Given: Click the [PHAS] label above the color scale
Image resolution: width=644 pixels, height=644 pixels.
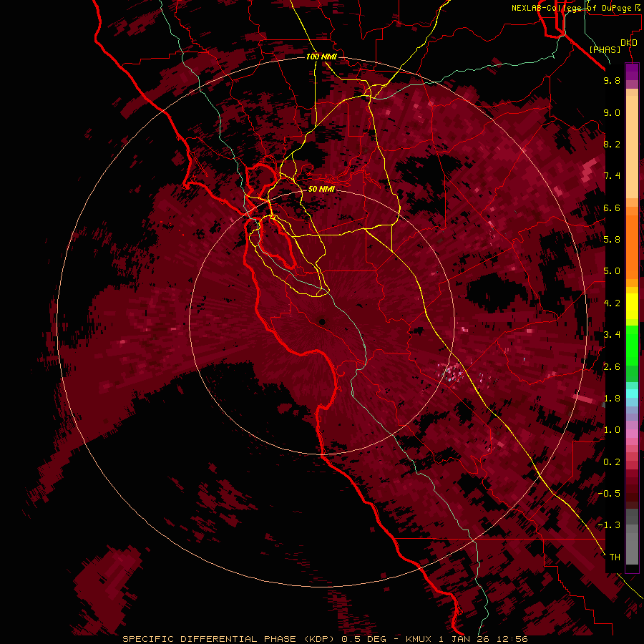Looking at the screenshot, I should click(605, 49).
